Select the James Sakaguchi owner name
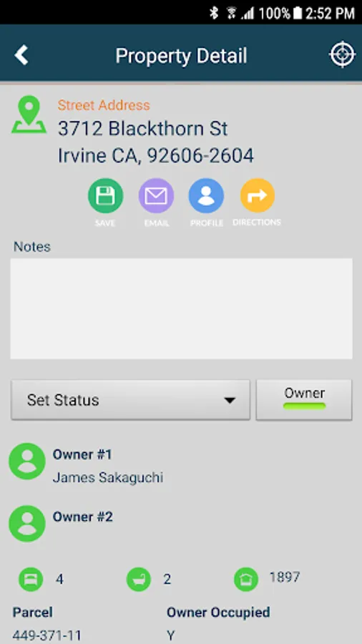 tap(108, 477)
